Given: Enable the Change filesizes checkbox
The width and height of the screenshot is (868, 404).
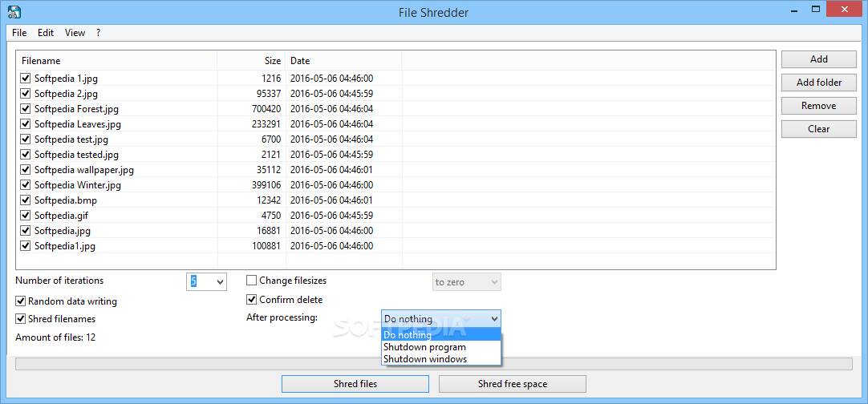Looking at the screenshot, I should [x=251, y=281].
